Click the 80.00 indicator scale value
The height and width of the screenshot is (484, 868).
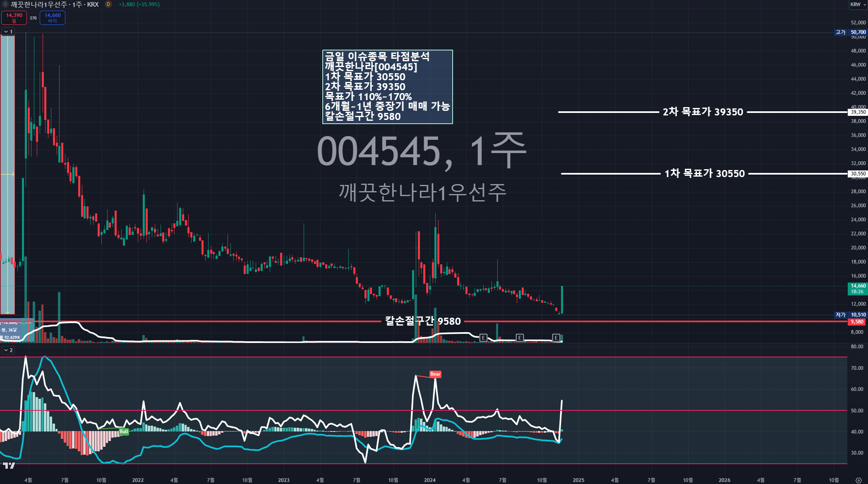coord(857,347)
